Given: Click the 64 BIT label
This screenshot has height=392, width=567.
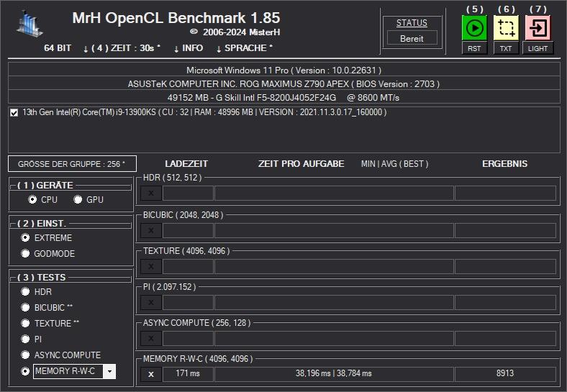Looking at the screenshot, I should [58, 48].
